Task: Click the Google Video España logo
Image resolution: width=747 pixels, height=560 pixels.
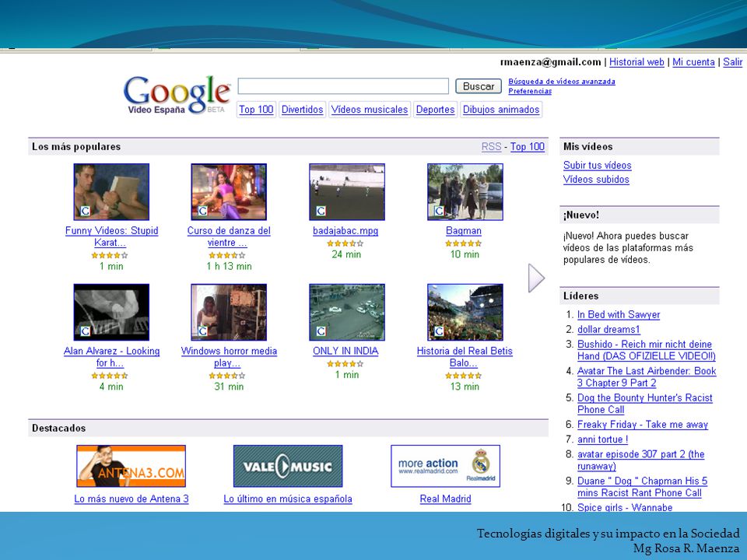Action: coord(177,95)
